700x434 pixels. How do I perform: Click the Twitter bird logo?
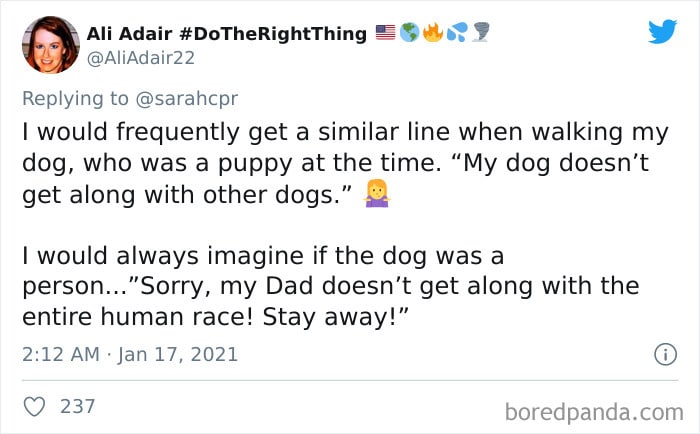point(662,31)
